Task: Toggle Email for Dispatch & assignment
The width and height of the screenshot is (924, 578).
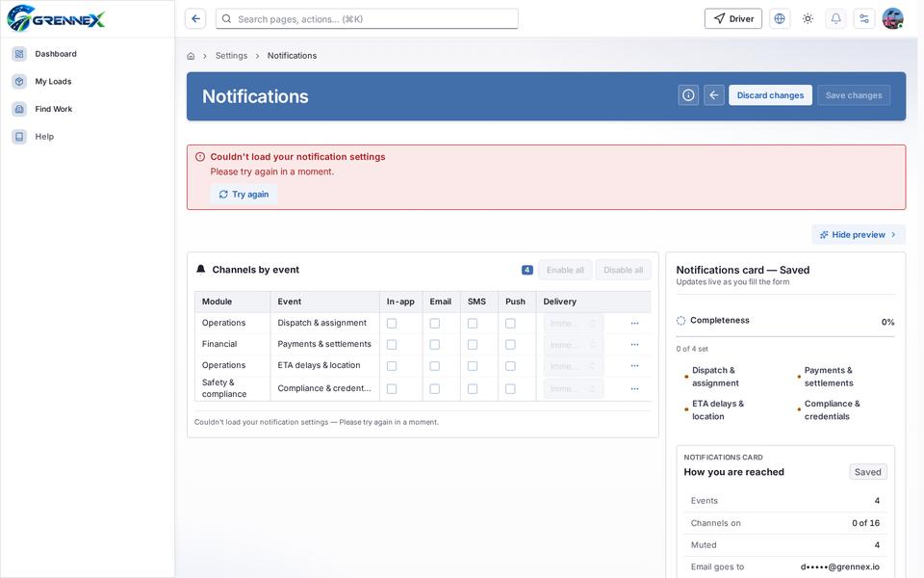Action: tap(435, 324)
